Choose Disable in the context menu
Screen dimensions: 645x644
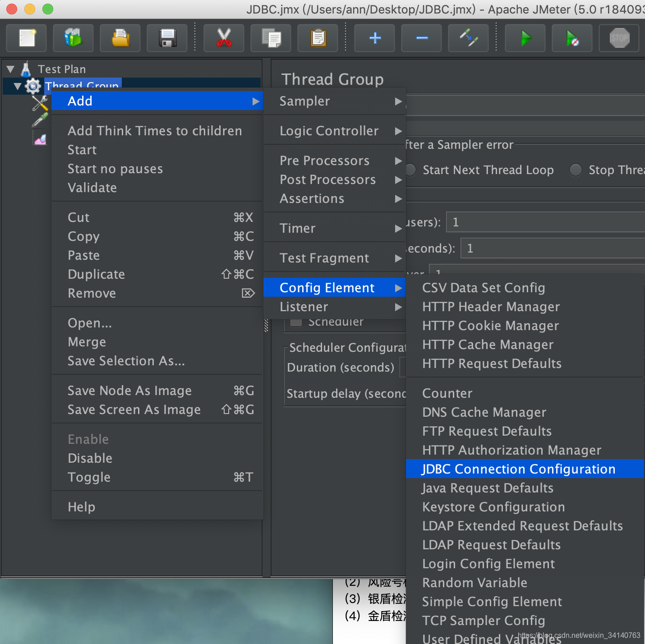click(x=157, y=458)
